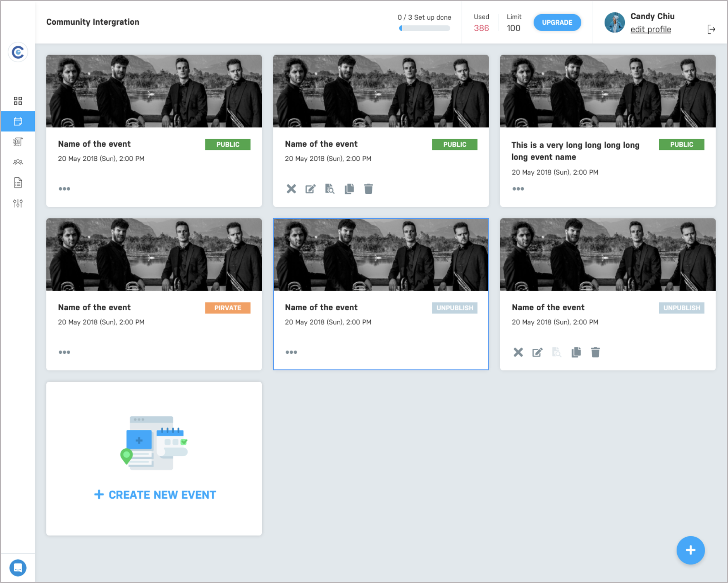The image size is (728, 583).
Task: Click the 'Community Intergration' page title
Action: [x=93, y=22]
